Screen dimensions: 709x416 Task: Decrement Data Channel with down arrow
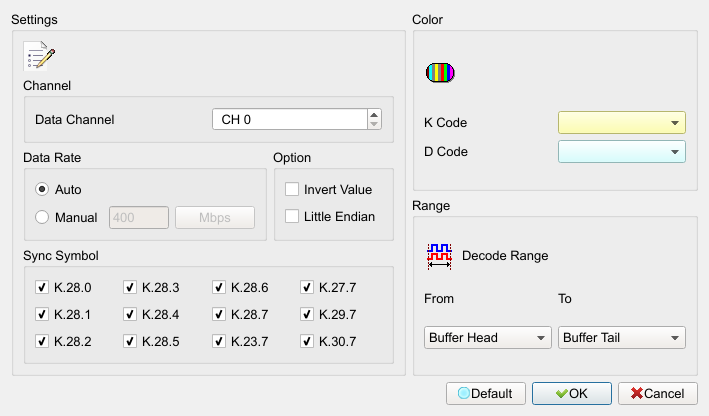point(374,124)
